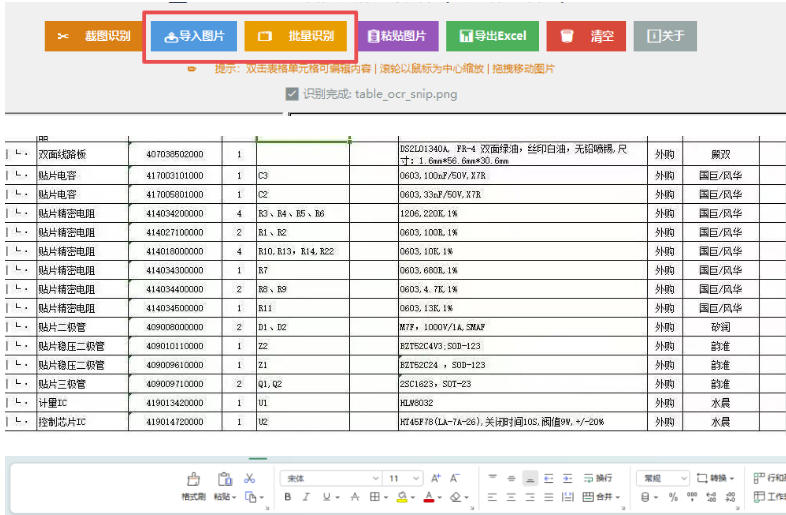Toggle Bold formatting
Screen dimensions: 786x515
click(x=288, y=497)
